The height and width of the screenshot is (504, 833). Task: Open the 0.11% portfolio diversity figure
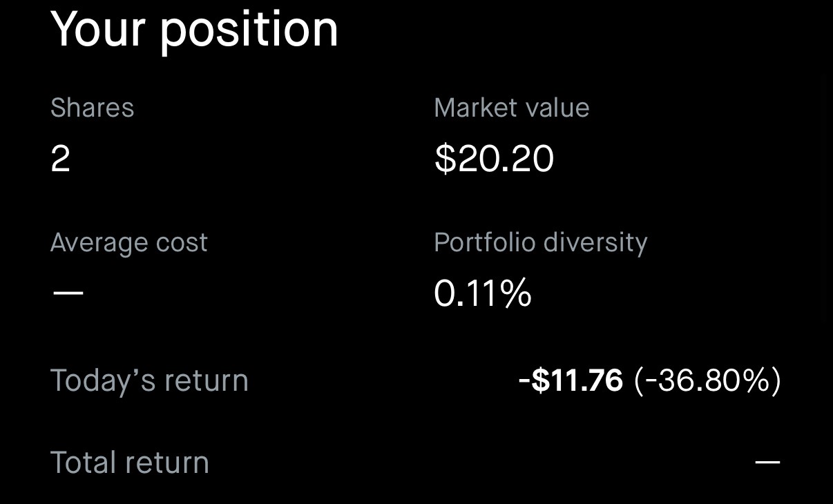tap(482, 293)
